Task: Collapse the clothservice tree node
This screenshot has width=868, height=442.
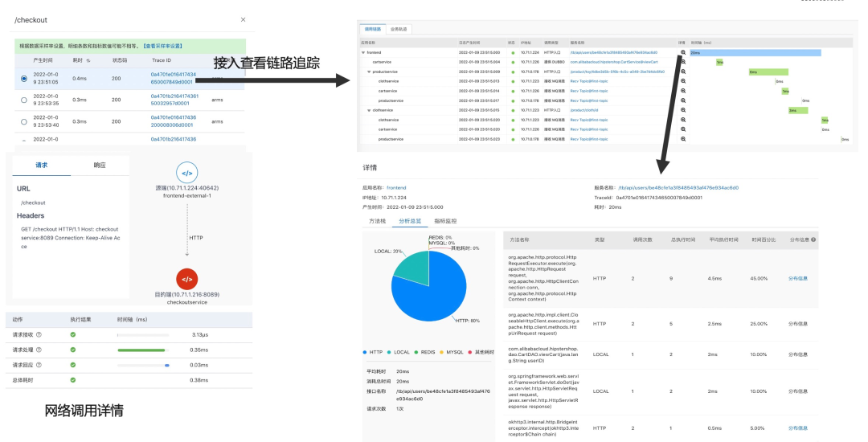Action: pyautogui.click(x=369, y=111)
